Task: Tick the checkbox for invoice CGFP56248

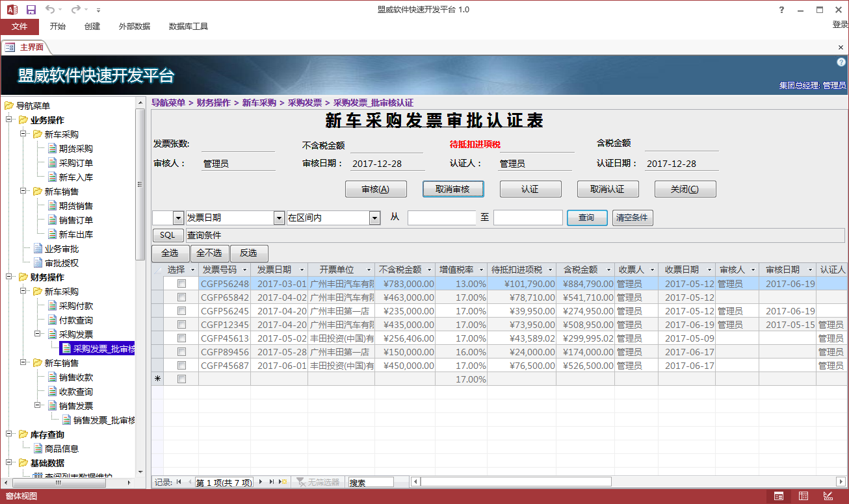Action: pyautogui.click(x=181, y=284)
